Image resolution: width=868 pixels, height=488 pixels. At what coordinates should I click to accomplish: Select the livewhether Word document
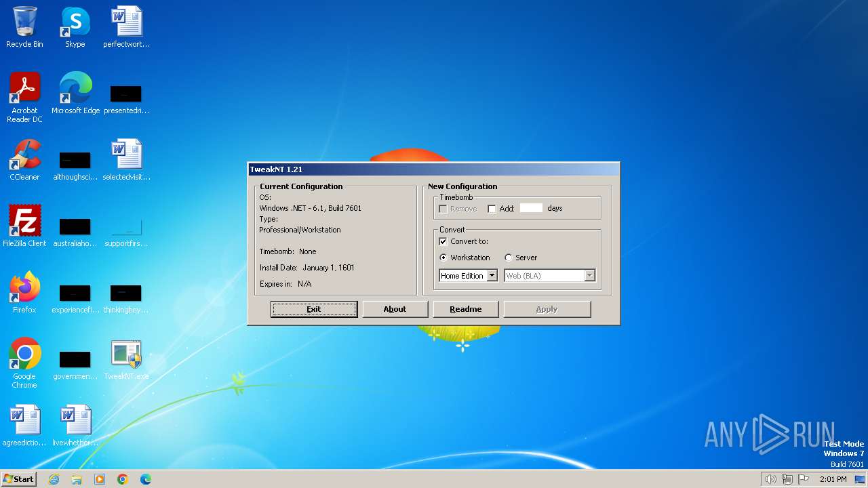75,426
